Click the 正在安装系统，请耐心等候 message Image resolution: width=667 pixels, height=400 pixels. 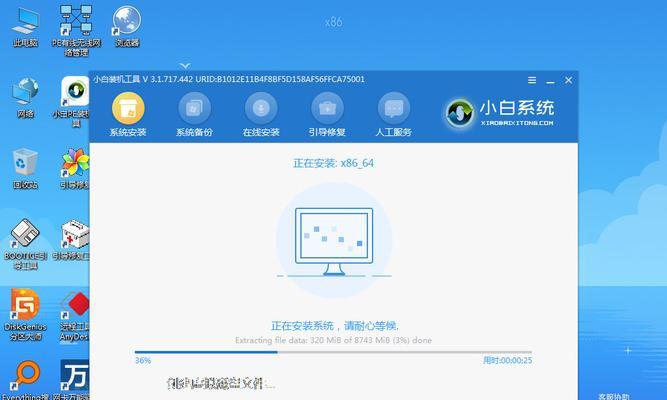coord(334,326)
